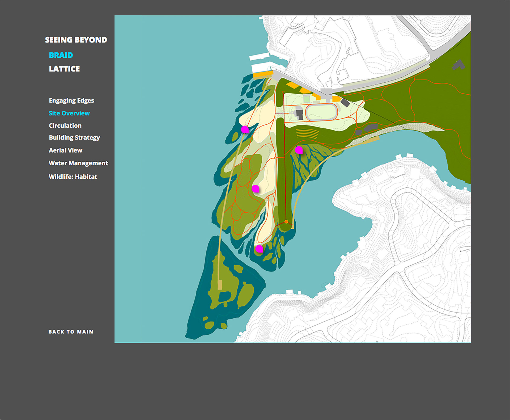Click gray house shape in upper-right field
510x420 pixels.
(458, 65)
